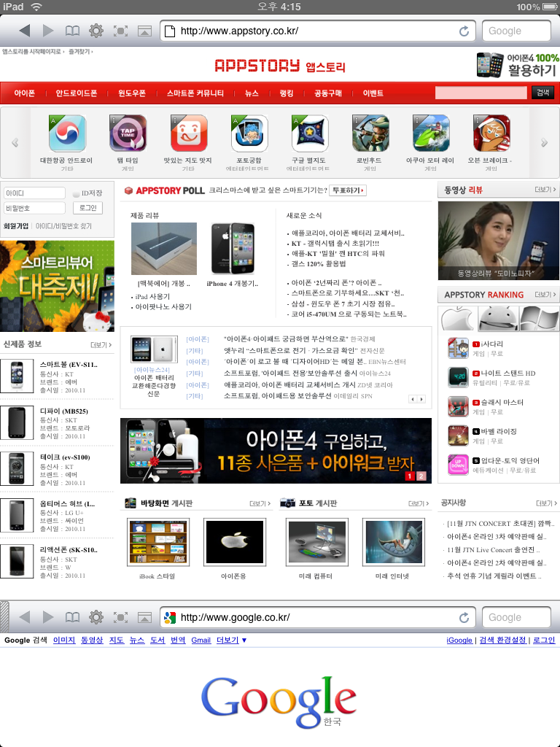Expand 더보기 for 바탕화면 게시판
Image resolution: width=560 pixels, height=747 pixels.
[260, 503]
